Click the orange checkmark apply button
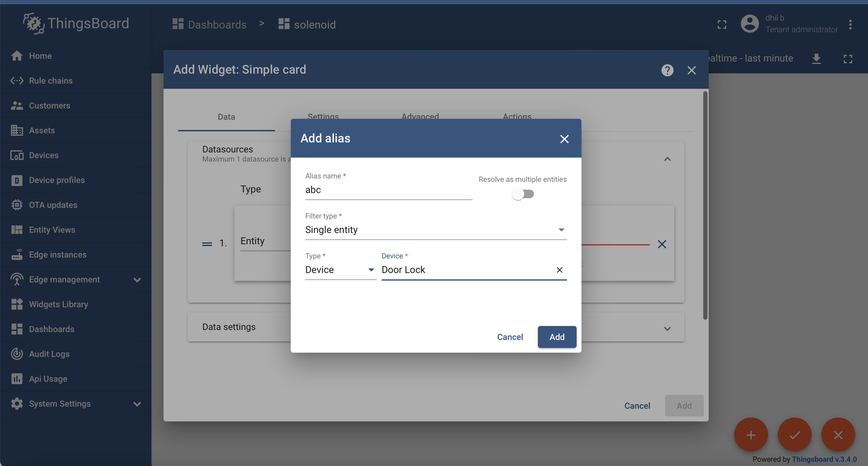Screen dimensions: 868x466 point(794,435)
